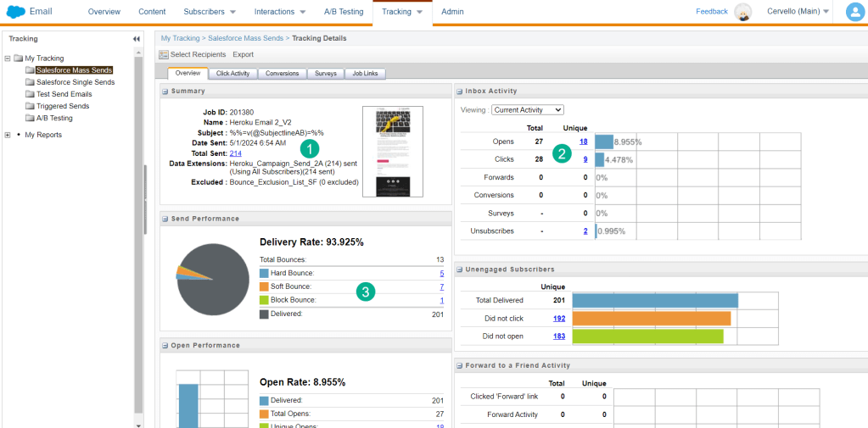This screenshot has width=868, height=428.
Task: Expand the My Reports tree node
Action: click(x=8, y=135)
